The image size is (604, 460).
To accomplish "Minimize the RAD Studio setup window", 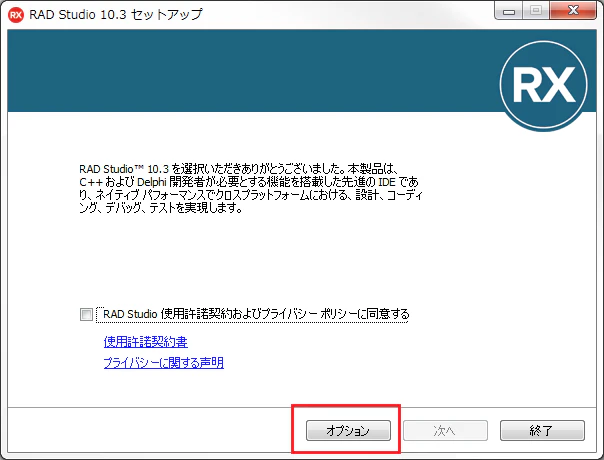I will (x=509, y=12).
